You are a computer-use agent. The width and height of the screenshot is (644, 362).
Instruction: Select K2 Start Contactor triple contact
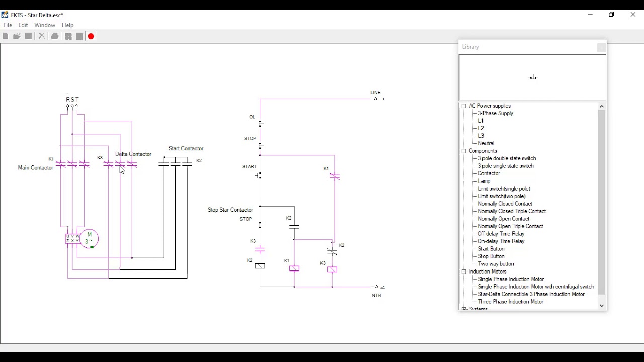click(176, 164)
